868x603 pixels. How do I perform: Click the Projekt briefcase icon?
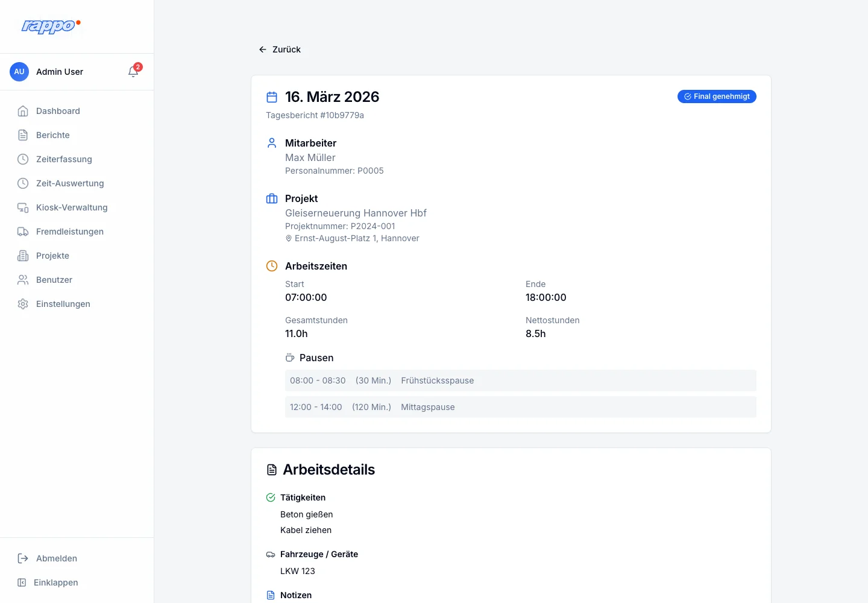pos(272,198)
